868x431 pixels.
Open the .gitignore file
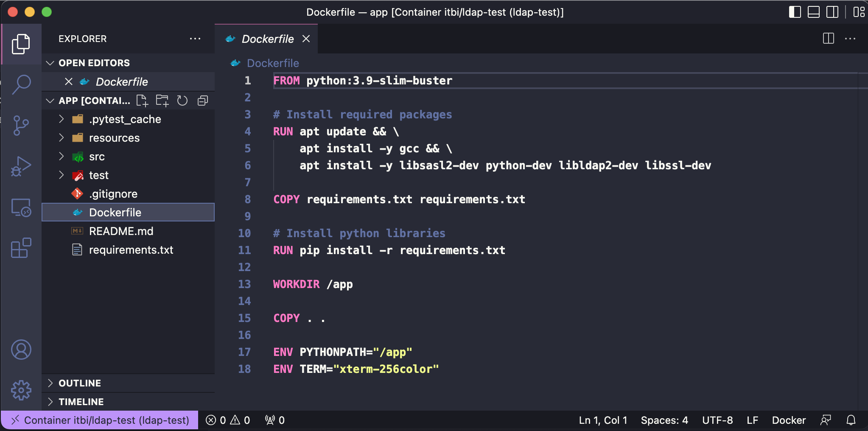128,194
